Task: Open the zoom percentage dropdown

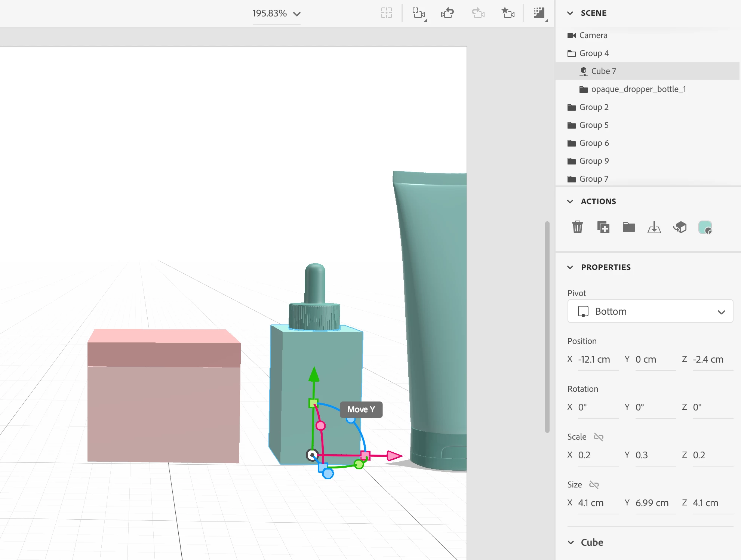Action: 276,14
